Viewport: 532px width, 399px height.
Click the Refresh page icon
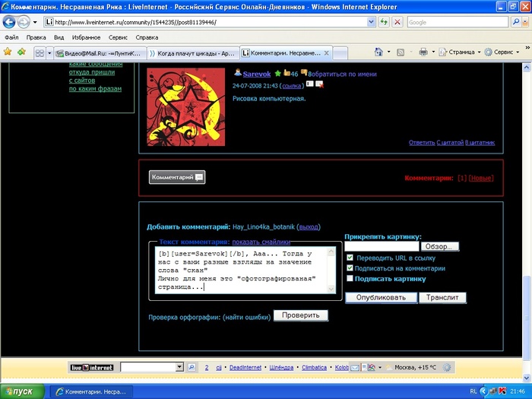[x=384, y=22]
